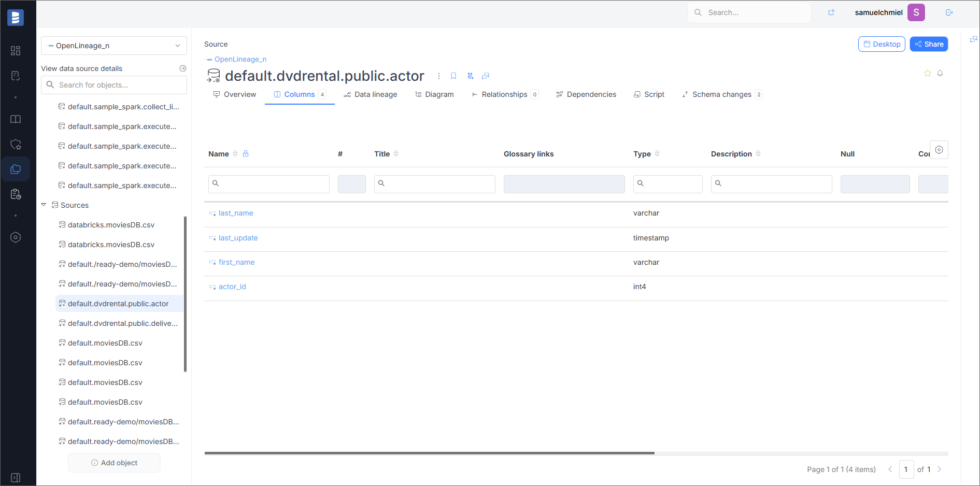The width and height of the screenshot is (980, 486).
Task: Switch to the Data lineage tab
Action: (x=371, y=94)
